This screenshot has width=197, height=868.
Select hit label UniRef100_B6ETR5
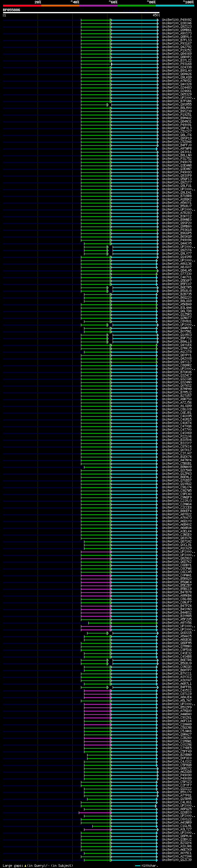pos(177,287)
